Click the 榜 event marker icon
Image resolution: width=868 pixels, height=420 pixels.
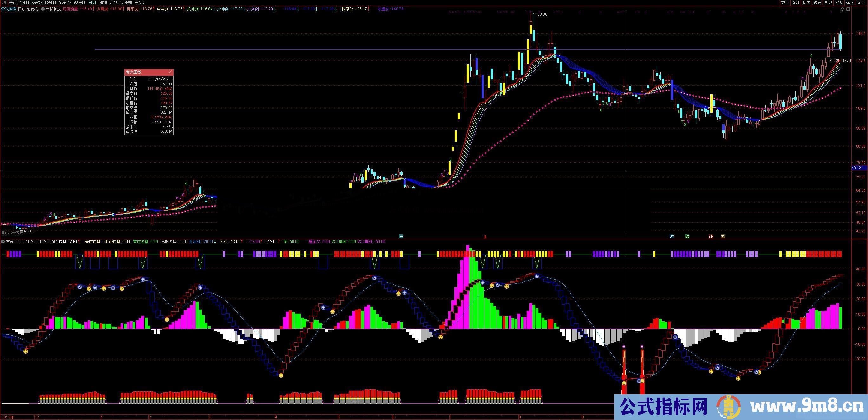tap(723, 236)
